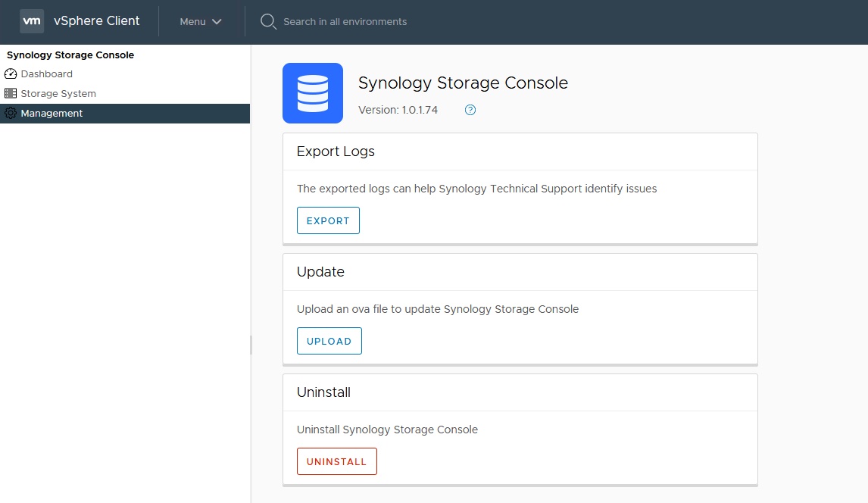Click the red UNINSTALL button
Screen dimensions: 868x503
click(337, 461)
